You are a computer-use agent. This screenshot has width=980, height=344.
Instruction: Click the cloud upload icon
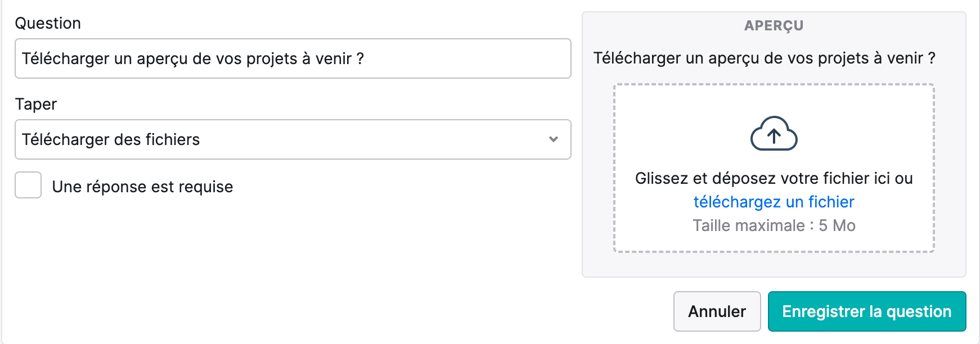point(774,133)
